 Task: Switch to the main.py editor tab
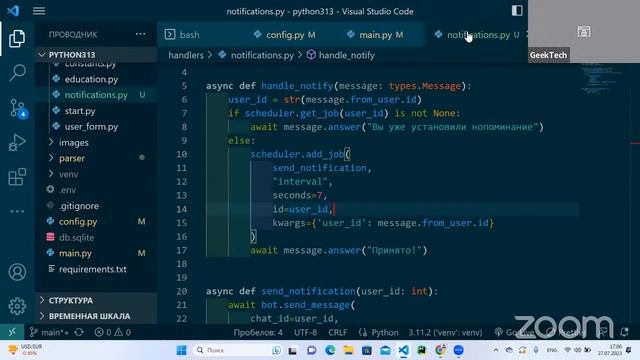(x=376, y=35)
